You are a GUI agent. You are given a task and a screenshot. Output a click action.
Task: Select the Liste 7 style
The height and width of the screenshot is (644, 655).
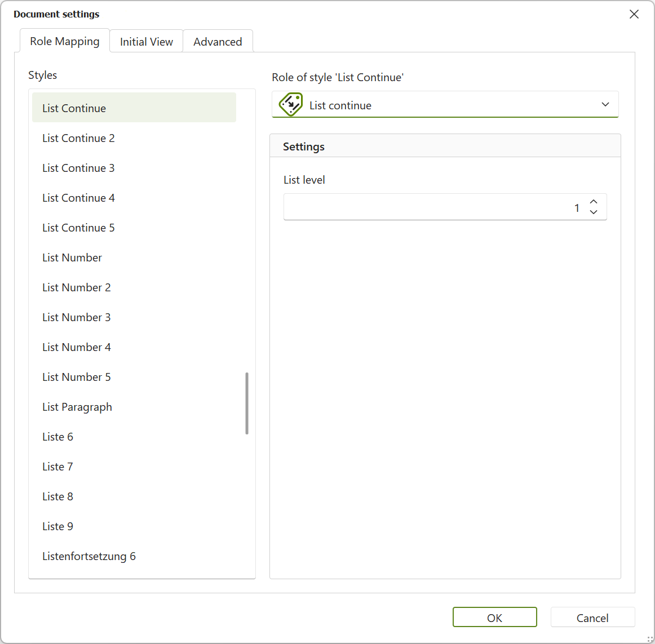click(x=134, y=467)
